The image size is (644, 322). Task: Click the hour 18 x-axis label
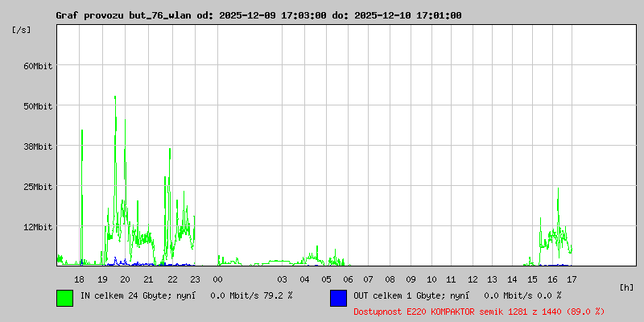pos(79,279)
